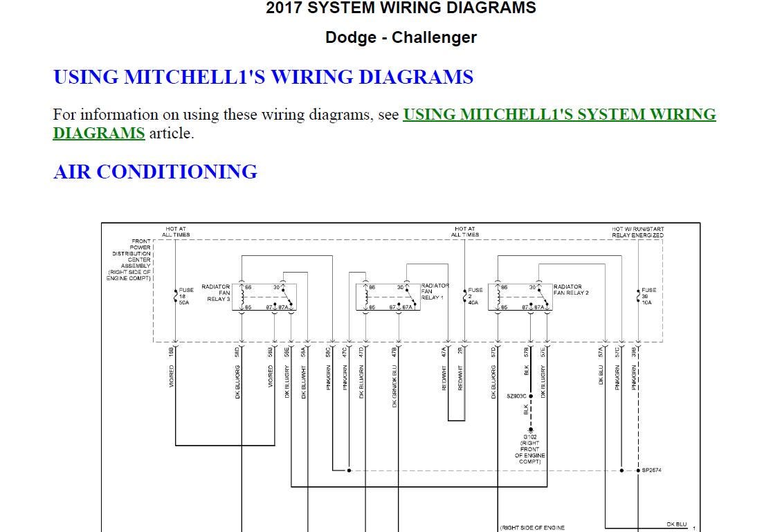Click the SZ903C splice dot

tap(531, 396)
